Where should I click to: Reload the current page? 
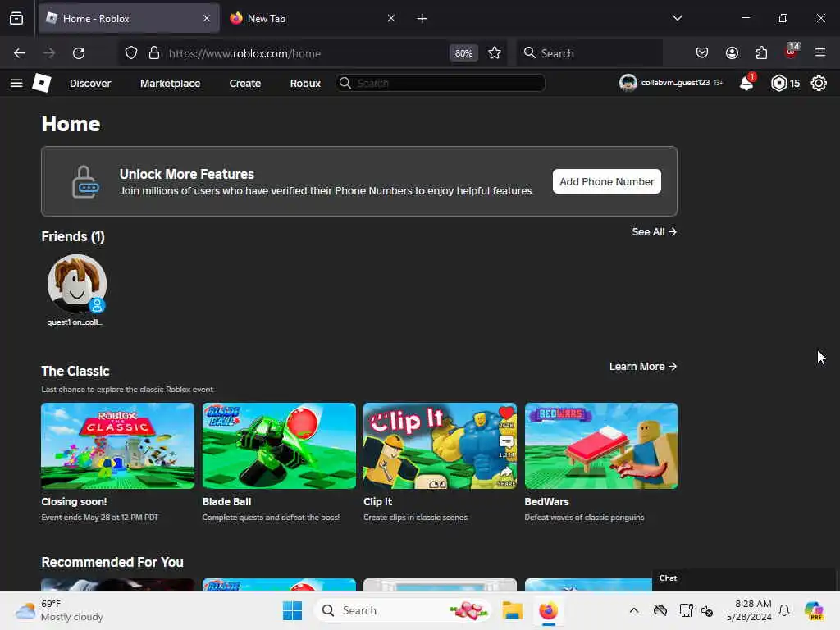click(x=79, y=53)
